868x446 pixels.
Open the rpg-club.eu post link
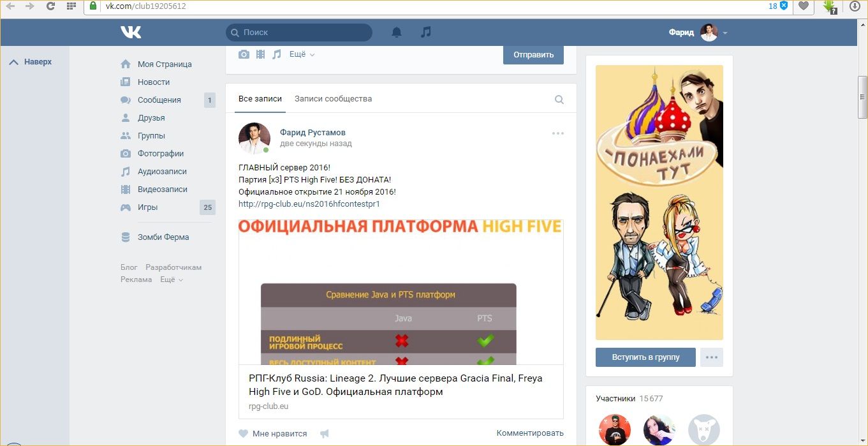[x=309, y=204]
